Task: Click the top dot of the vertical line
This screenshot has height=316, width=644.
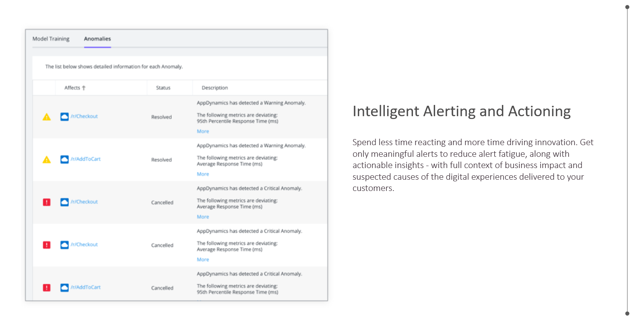Action: (x=627, y=7)
